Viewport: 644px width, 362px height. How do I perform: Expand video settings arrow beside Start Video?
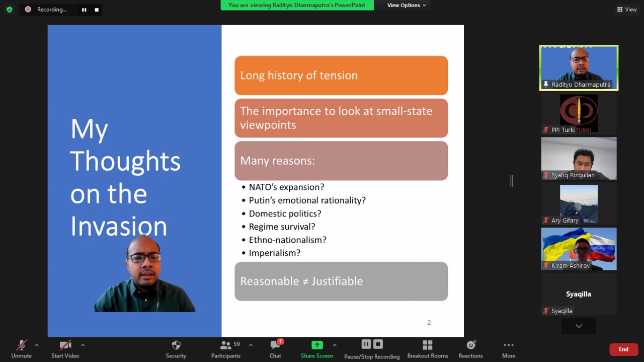pos(83,345)
